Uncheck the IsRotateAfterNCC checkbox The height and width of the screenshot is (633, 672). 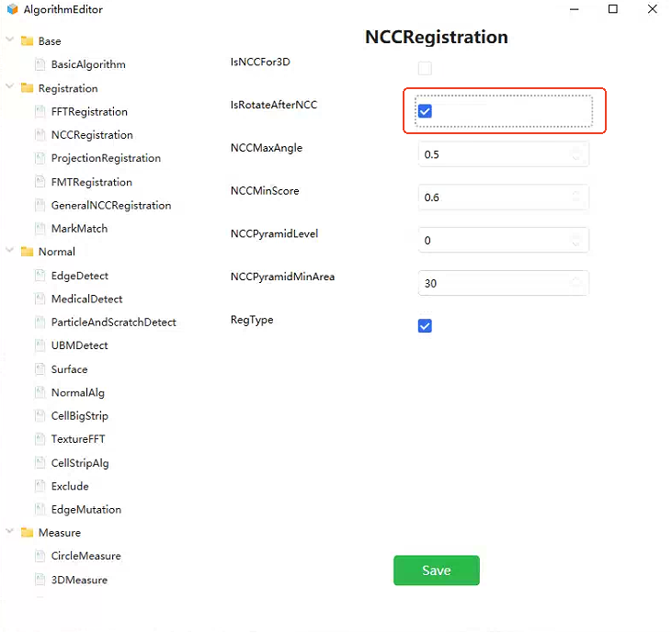(425, 111)
